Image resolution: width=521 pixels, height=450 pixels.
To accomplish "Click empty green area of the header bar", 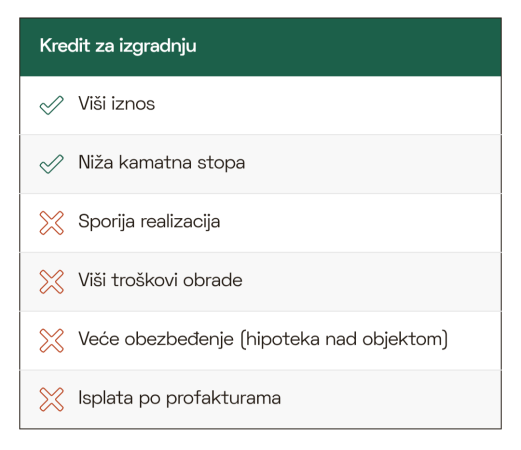I will (350, 47).
